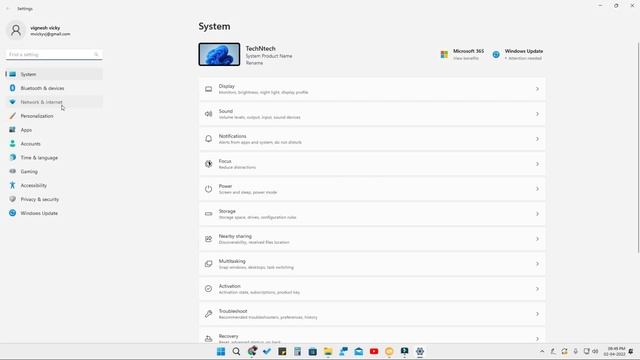Viewport: 640px width, 360px height.
Task: Click the desktop wallpaper thumbnail
Action: pos(219,54)
